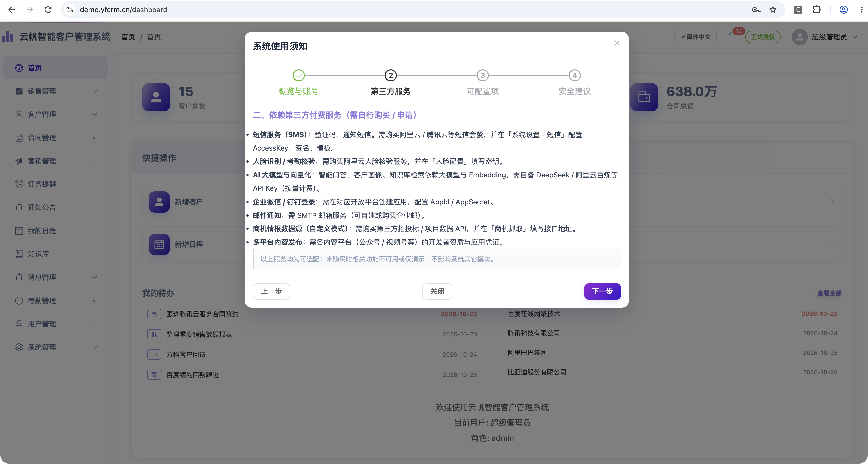Screen dimensions: 868x464
Task: Click the 上一步 button
Action: coord(271,291)
